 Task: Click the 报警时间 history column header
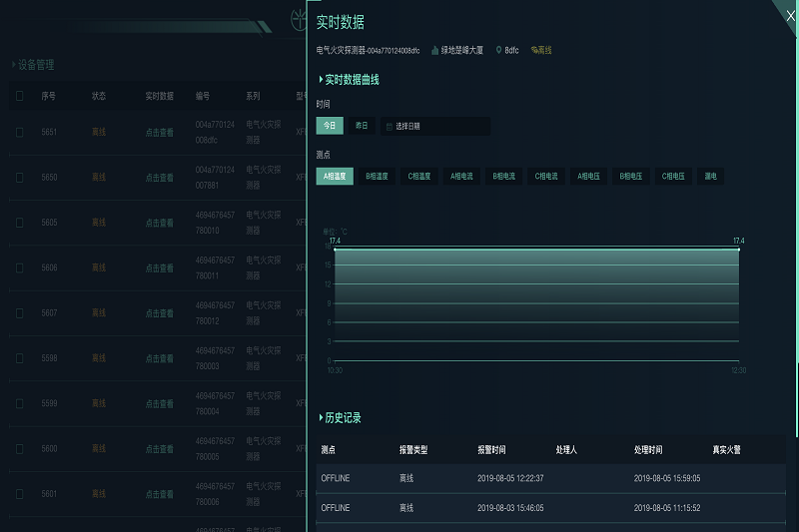pos(491,449)
